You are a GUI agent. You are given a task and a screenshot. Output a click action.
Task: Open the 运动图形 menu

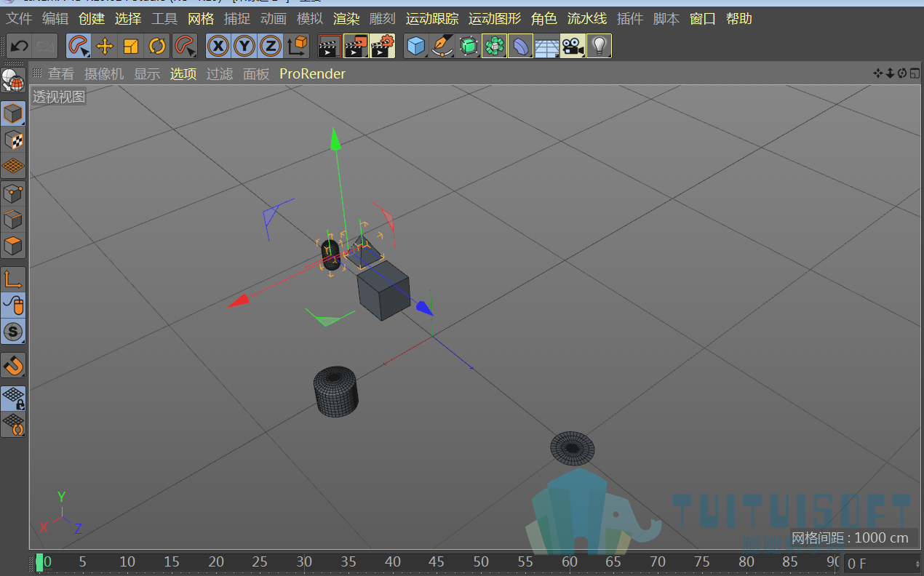point(495,19)
